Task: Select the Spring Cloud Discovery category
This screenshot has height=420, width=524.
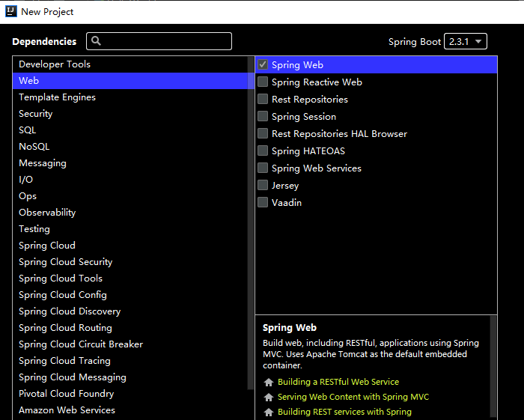Action: [x=130, y=311]
